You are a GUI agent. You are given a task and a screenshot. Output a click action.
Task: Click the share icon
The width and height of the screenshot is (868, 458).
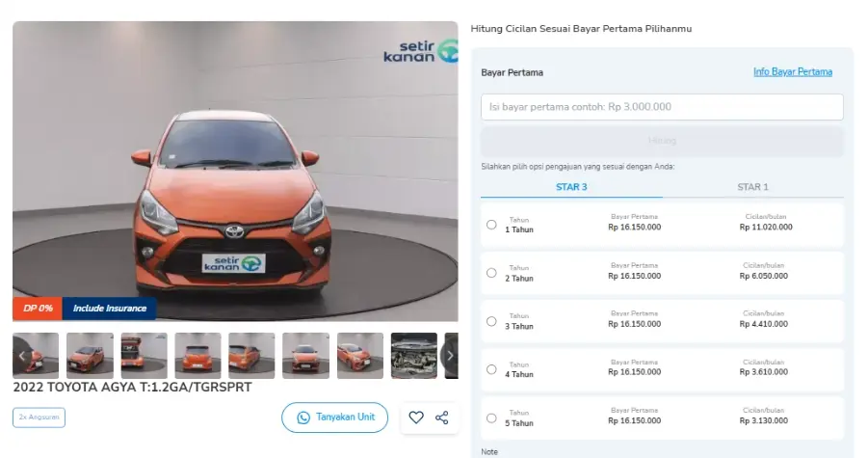(x=442, y=418)
